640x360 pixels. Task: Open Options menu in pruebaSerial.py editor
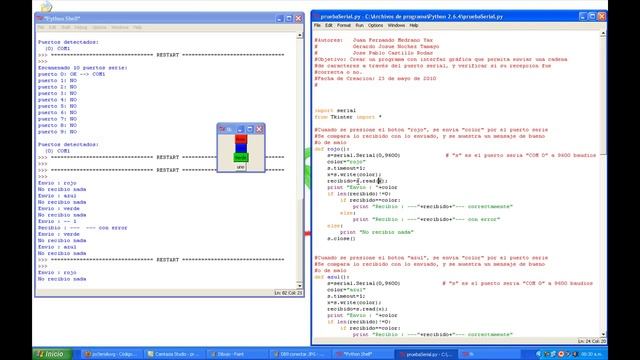coord(375,25)
